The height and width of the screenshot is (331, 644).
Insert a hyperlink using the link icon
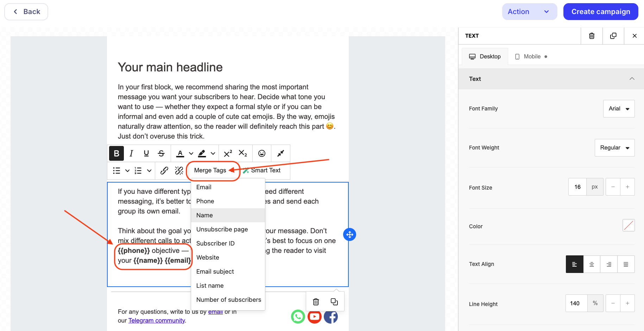(x=164, y=171)
